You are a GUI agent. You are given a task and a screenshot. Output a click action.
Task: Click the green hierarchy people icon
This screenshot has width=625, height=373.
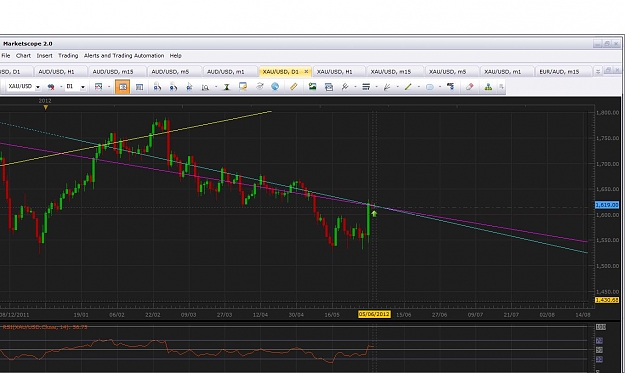[x=488, y=86]
